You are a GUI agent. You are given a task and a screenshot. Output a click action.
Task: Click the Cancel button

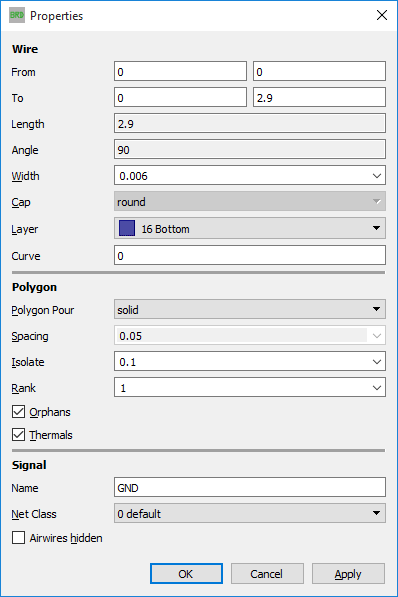pyautogui.click(x=267, y=573)
